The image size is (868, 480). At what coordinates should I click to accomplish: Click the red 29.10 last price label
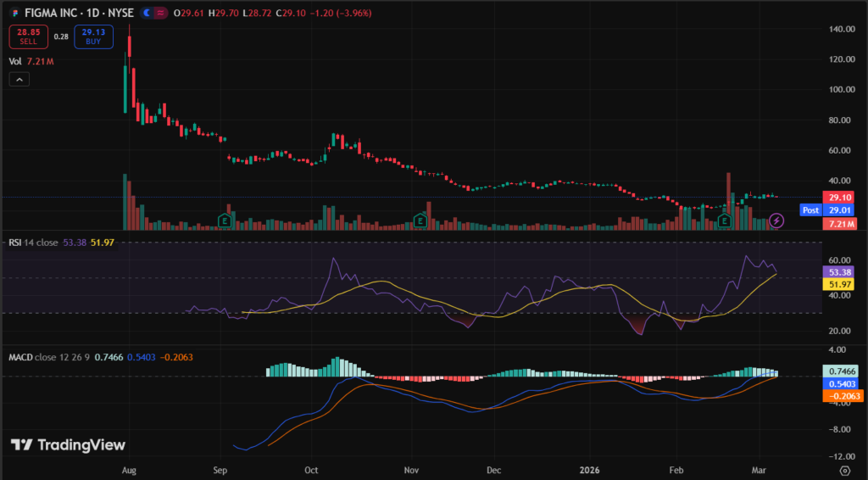point(837,197)
